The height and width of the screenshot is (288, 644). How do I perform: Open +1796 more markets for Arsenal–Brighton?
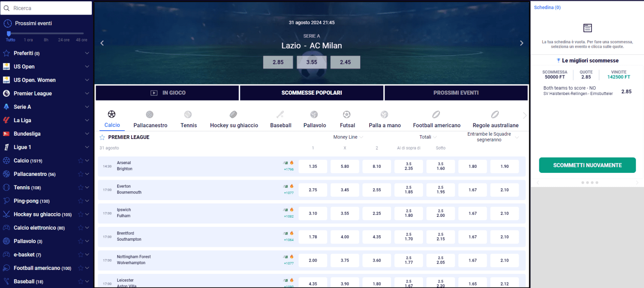[288, 170]
